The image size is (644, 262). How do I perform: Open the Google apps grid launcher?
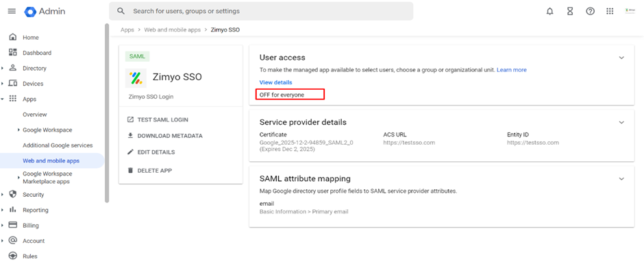[x=610, y=12]
